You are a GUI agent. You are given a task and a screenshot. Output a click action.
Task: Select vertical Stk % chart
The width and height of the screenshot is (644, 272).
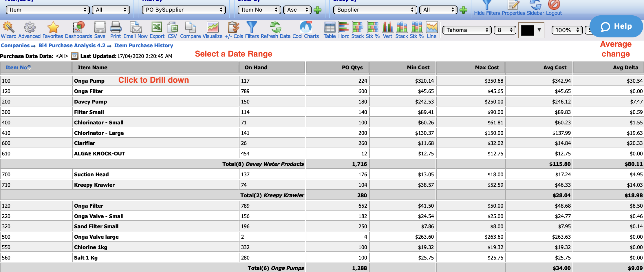click(416, 30)
